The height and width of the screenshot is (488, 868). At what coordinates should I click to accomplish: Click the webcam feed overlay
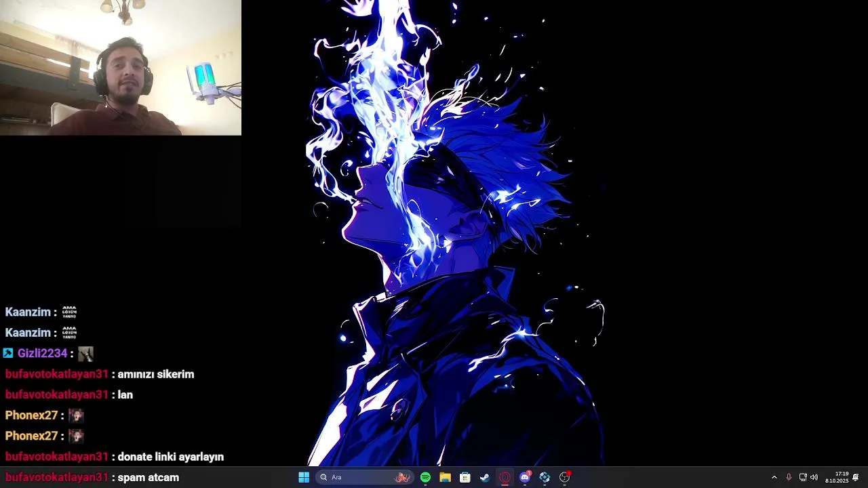pos(121,68)
